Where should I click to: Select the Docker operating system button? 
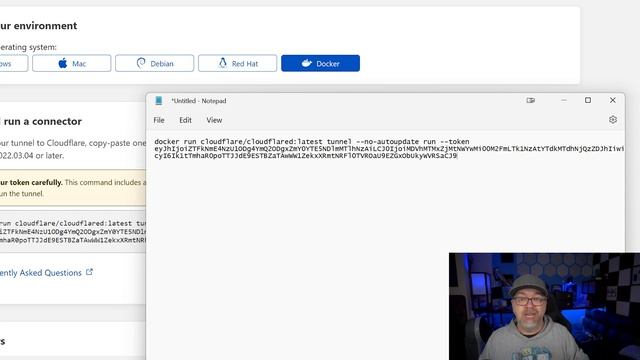[x=320, y=63]
